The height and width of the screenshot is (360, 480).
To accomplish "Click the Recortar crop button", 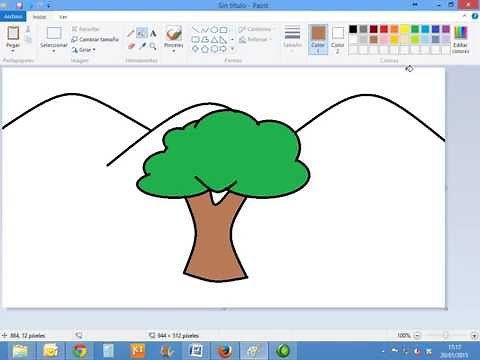I will [86, 29].
